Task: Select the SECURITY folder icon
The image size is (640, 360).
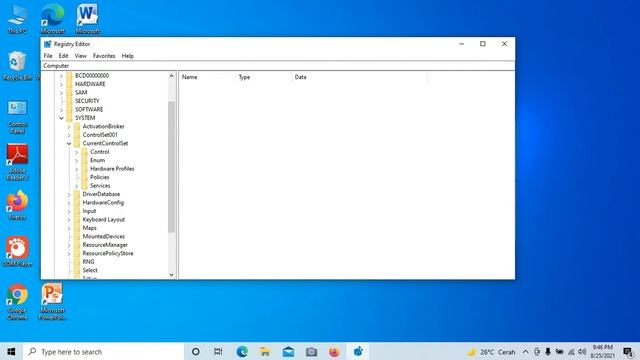Action: coord(69,101)
